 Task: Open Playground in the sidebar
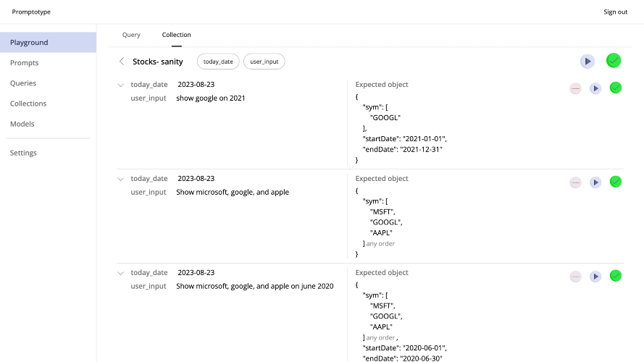pyautogui.click(x=48, y=42)
